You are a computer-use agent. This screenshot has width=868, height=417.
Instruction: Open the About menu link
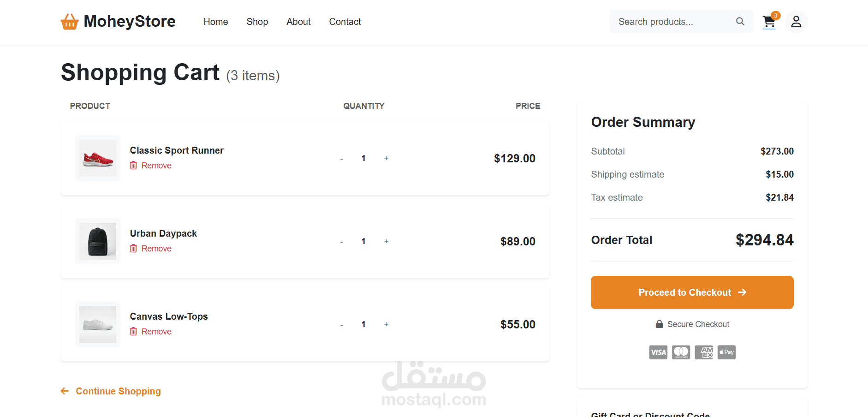click(x=298, y=22)
